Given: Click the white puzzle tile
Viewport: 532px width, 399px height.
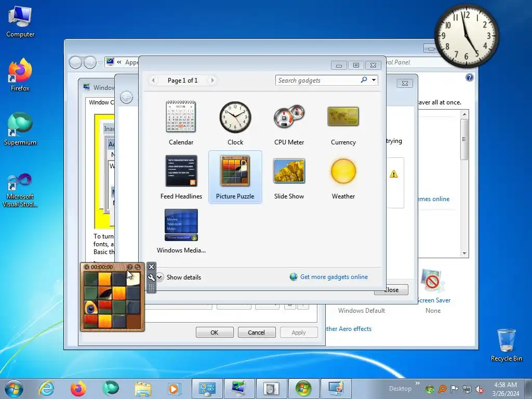Looking at the screenshot, I should click(x=133, y=279).
